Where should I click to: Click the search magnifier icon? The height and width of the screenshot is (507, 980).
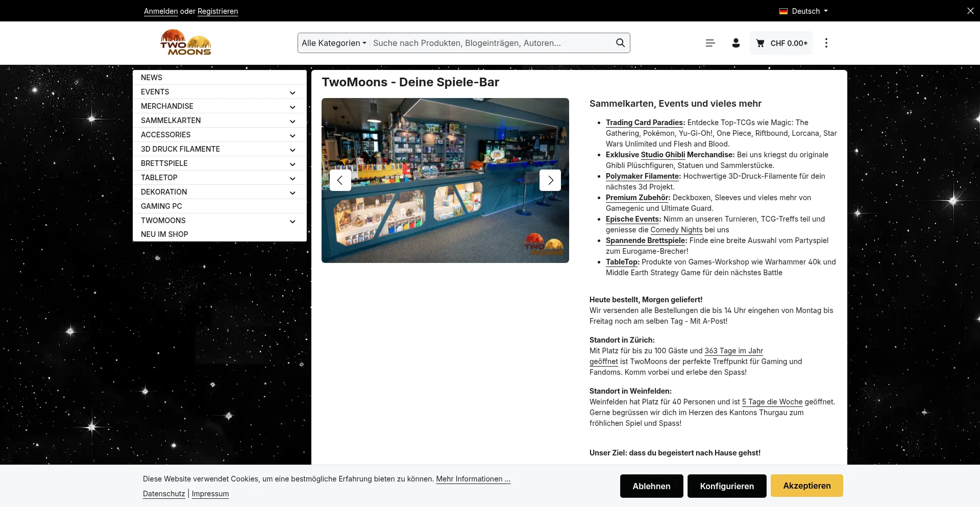tap(620, 43)
